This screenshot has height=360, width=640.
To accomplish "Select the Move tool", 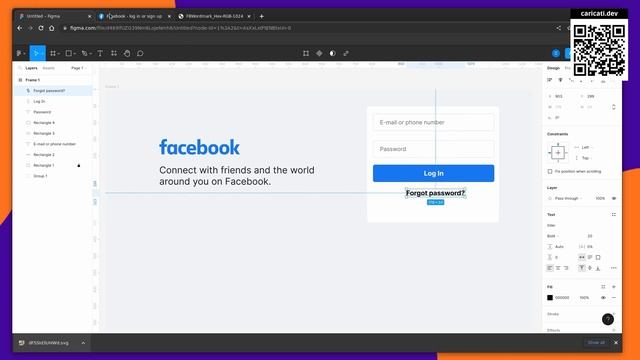I will [x=36, y=53].
